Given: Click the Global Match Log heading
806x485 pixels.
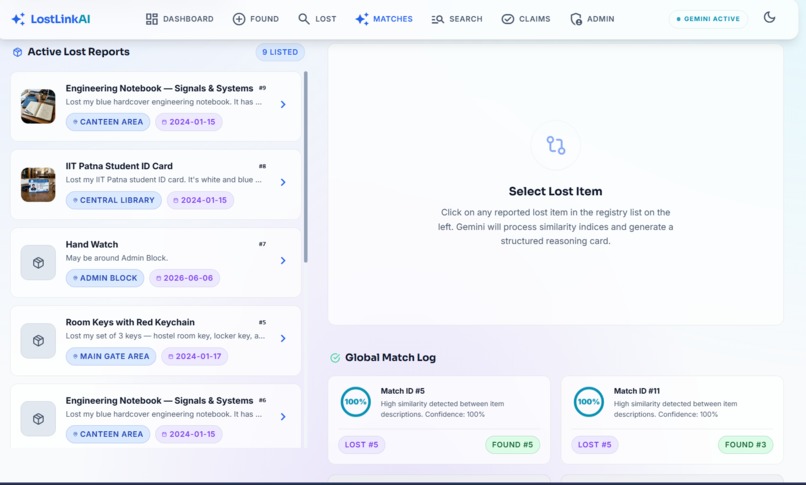Looking at the screenshot, I should click(x=391, y=358).
